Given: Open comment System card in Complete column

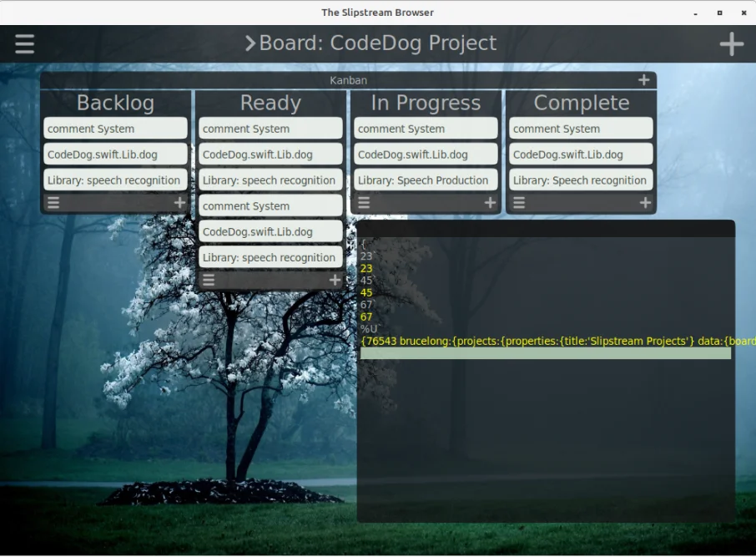Looking at the screenshot, I should coord(581,129).
